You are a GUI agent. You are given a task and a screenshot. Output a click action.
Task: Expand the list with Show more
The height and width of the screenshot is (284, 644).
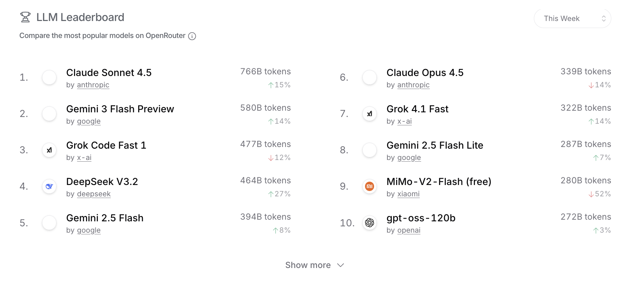(x=308, y=265)
